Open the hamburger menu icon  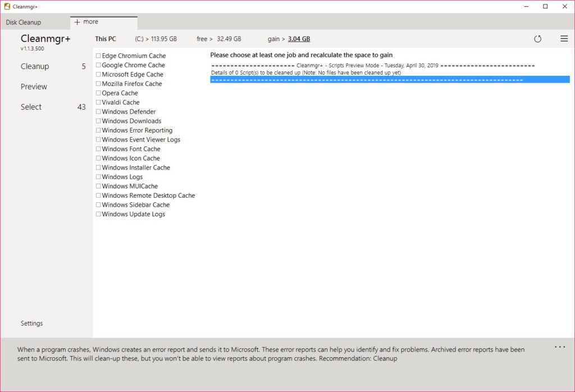tap(564, 39)
